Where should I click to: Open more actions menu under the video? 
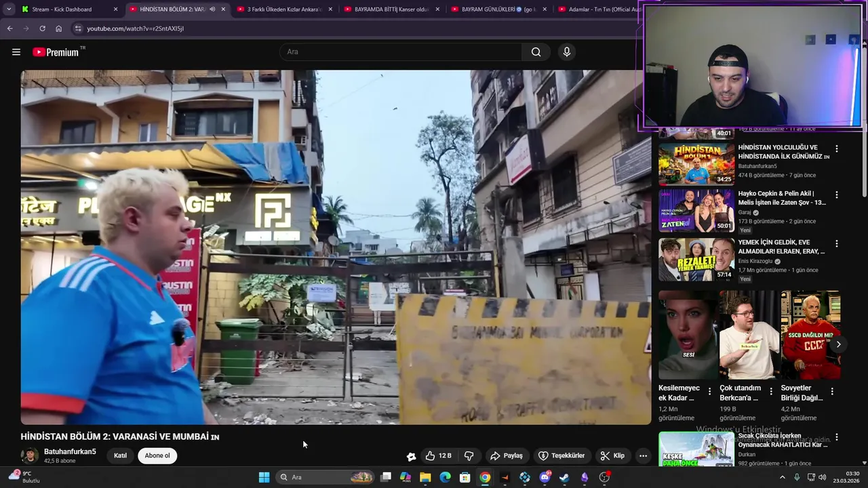coord(643,455)
